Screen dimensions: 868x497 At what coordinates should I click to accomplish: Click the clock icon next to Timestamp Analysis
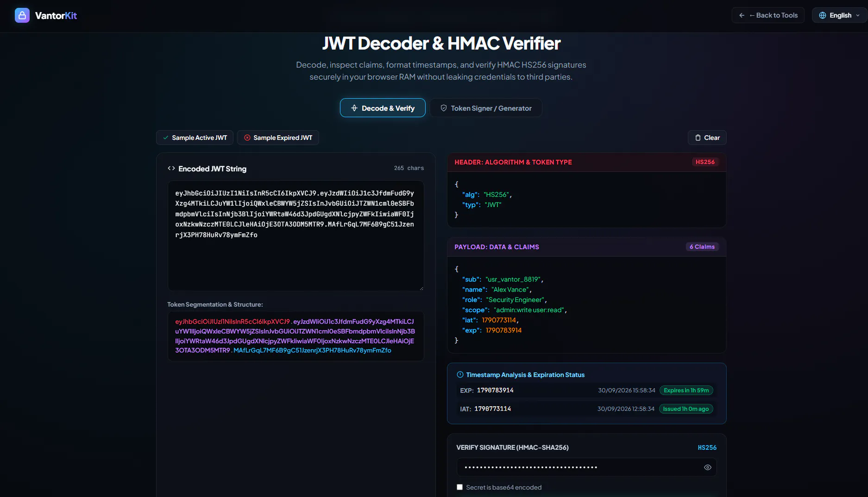(x=460, y=375)
